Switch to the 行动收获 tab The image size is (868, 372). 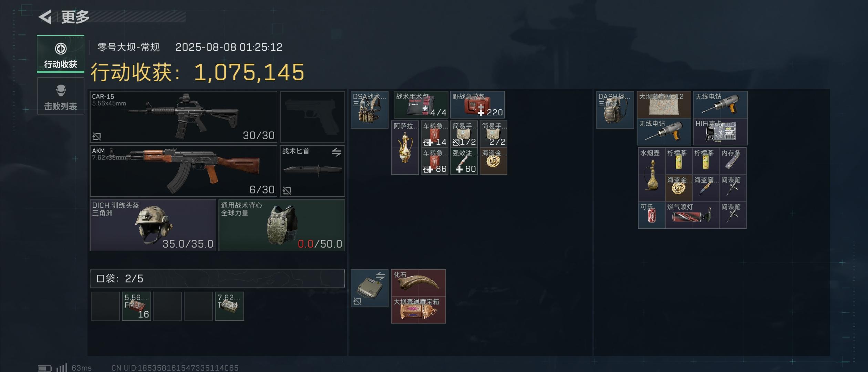[x=61, y=54]
